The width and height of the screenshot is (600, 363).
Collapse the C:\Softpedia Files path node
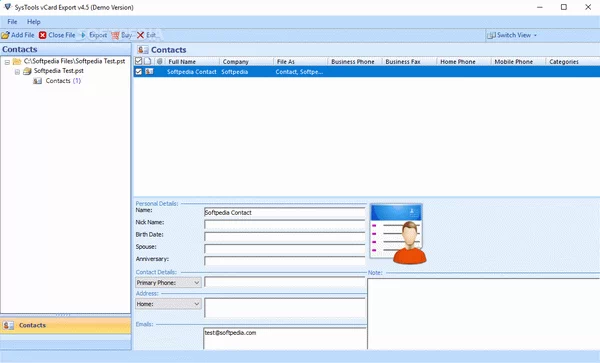click(7, 62)
